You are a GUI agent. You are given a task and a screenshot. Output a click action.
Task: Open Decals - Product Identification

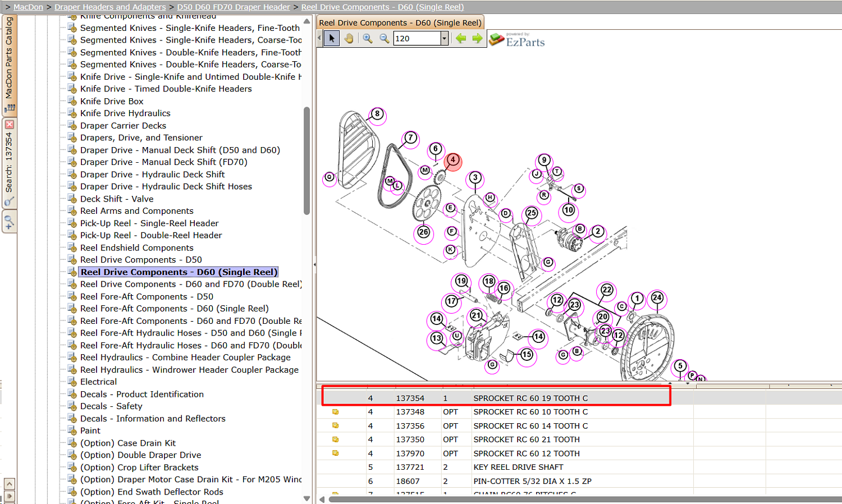[142, 394]
